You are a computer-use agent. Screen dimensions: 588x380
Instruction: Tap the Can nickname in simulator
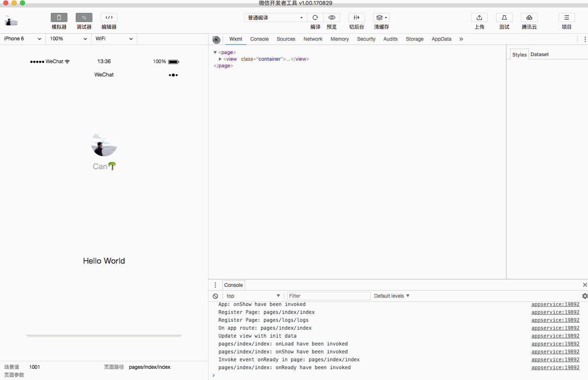tap(104, 166)
